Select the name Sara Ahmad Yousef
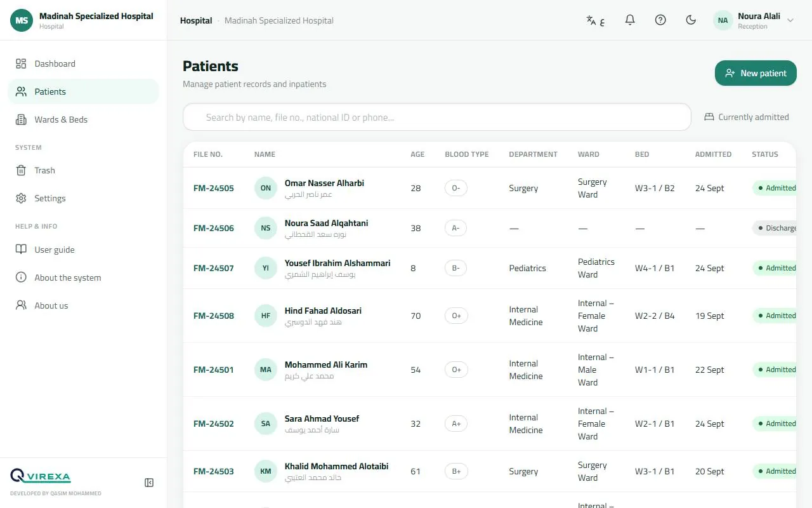The width and height of the screenshot is (812, 508). tap(322, 418)
